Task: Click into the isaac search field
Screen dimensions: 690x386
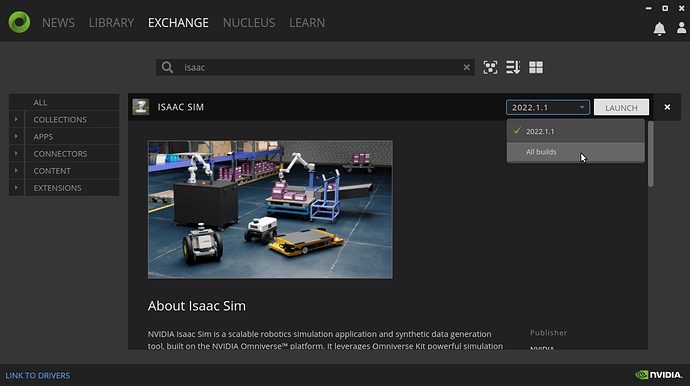Action: pyautogui.click(x=315, y=67)
